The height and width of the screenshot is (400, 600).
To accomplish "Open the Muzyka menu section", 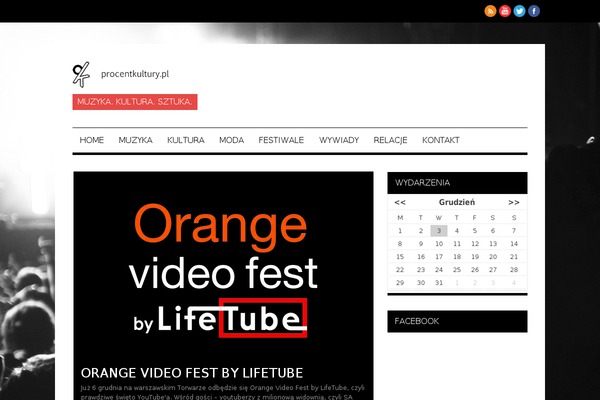I will [135, 140].
